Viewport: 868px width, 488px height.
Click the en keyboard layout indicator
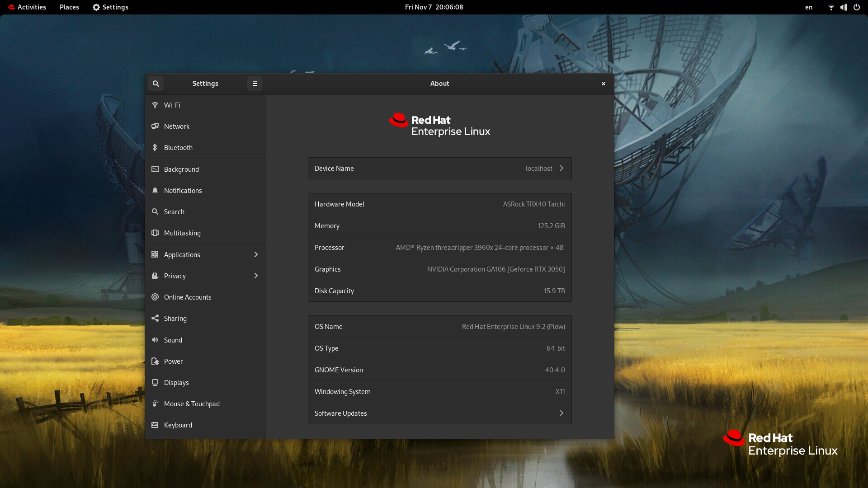point(809,7)
